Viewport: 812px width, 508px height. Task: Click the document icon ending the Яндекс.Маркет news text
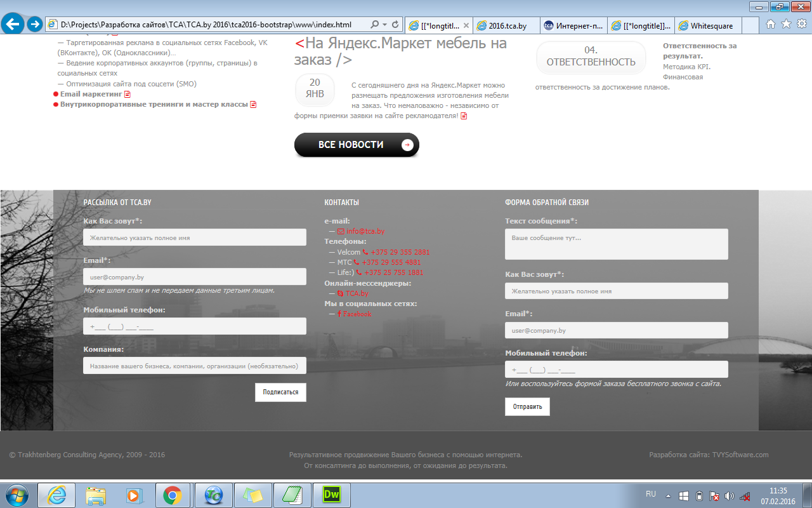tap(464, 116)
